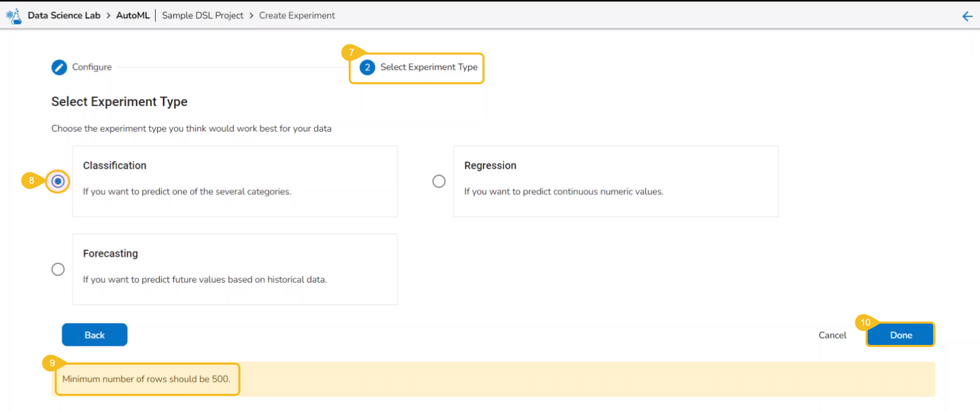Select the Regression radio button

coord(439,181)
